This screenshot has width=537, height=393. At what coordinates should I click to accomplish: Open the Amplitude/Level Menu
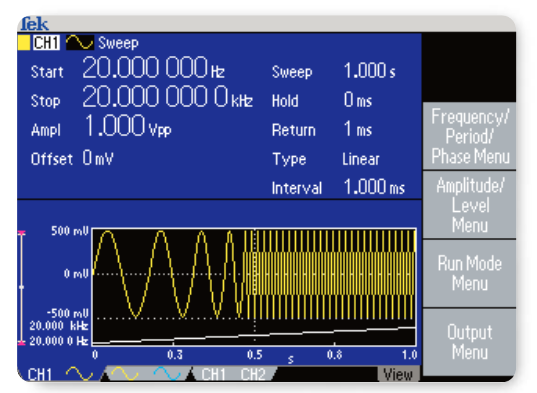coord(470,205)
